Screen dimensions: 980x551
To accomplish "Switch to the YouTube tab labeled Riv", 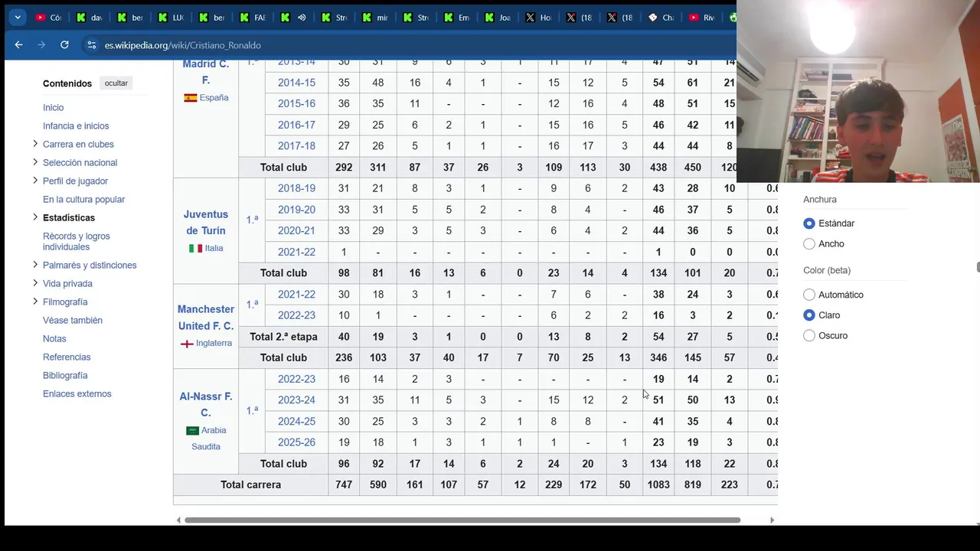I will point(702,18).
